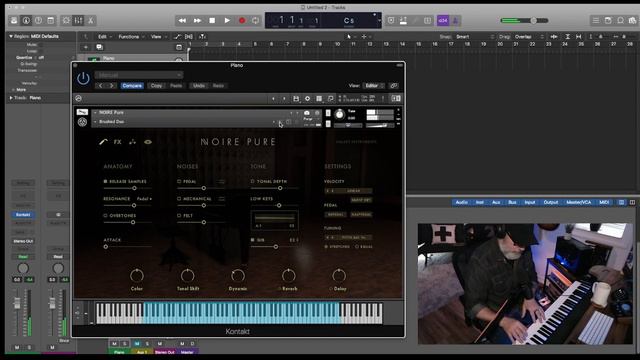Enable the Tonal Depth checkbox

click(253, 181)
